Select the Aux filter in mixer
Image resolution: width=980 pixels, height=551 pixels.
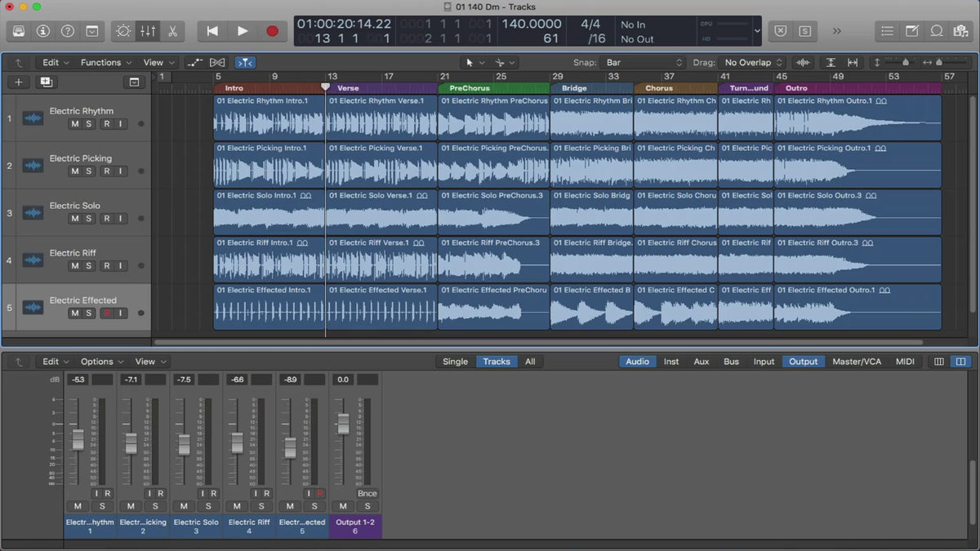(x=701, y=362)
